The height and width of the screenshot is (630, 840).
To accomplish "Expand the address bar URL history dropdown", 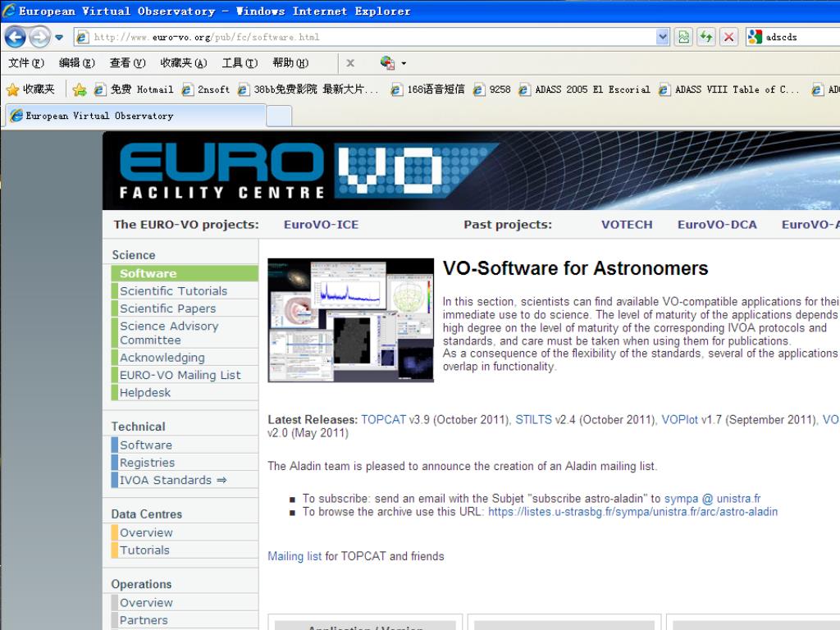I will 663,37.
